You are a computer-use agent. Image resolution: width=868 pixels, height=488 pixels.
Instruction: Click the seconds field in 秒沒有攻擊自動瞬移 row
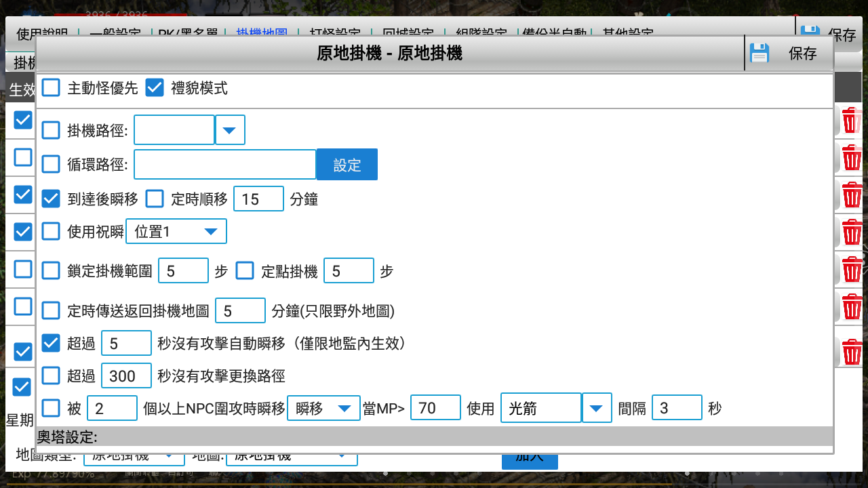click(x=126, y=343)
